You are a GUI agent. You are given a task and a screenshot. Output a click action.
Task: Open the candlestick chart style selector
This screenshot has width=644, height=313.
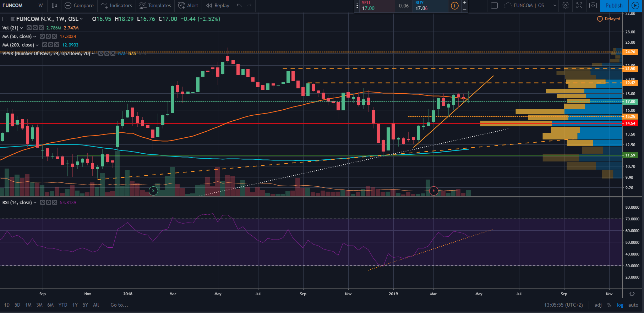54,5
